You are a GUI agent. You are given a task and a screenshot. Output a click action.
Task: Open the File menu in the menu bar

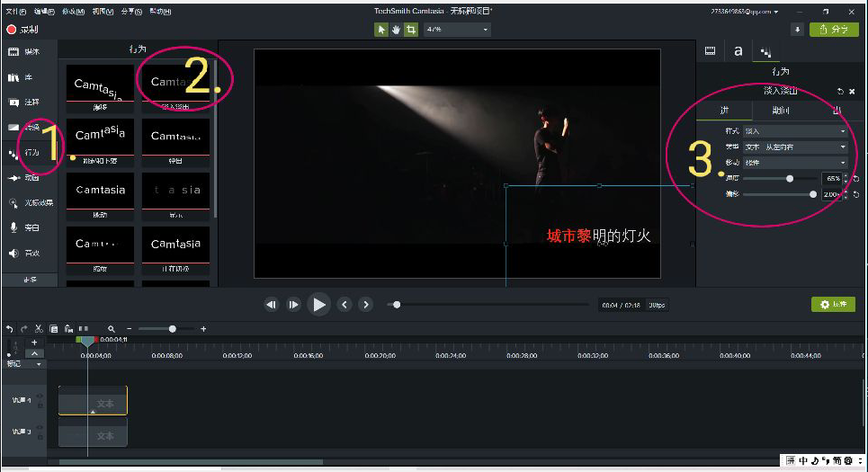[x=16, y=11]
